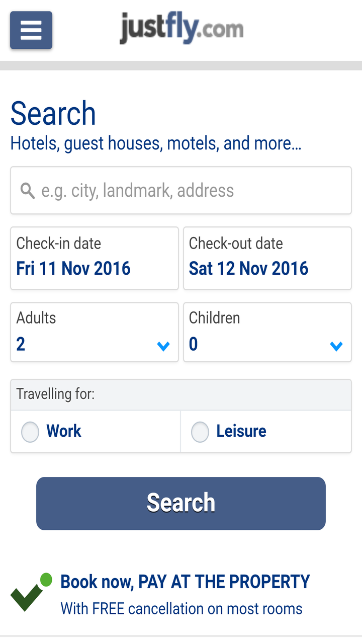362x644 pixels.
Task: Click 'With FREE cancellation on most rooms'
Action: [x=182, y=609]
